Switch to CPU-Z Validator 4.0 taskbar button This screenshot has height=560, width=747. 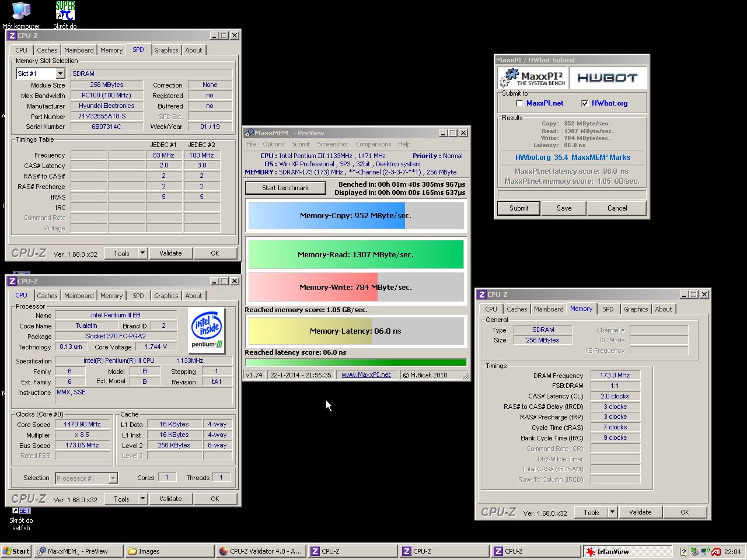pos(262,551)
